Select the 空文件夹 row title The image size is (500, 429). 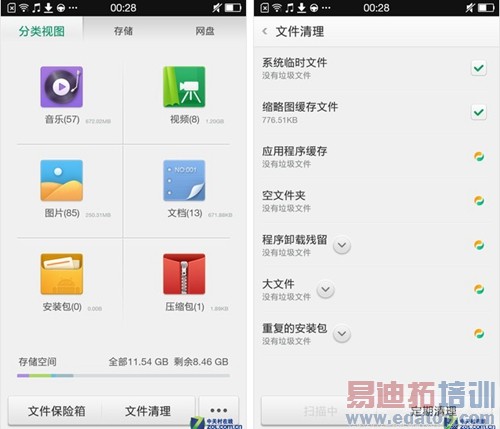284,195
